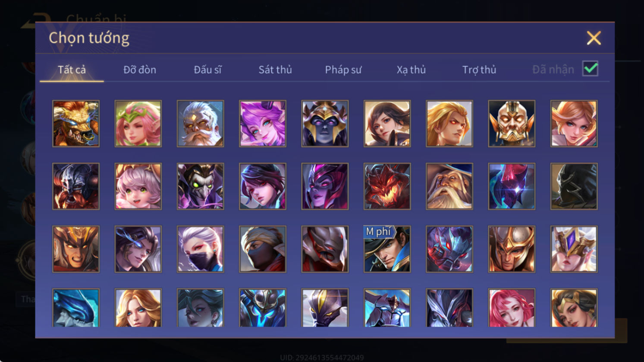This screenshot has height=362, width=644.
Task: Toggle the Đã nhận checkbox
Action: 590,69
